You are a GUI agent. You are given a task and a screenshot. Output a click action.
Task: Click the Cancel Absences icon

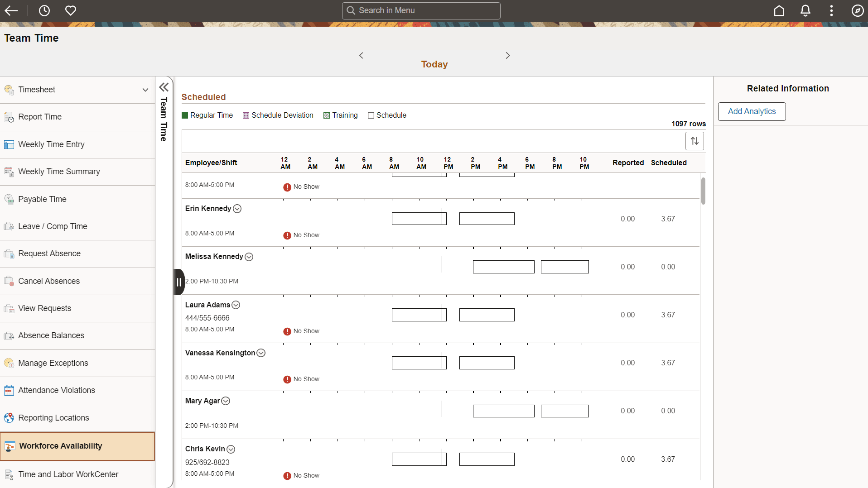[9, 281]
